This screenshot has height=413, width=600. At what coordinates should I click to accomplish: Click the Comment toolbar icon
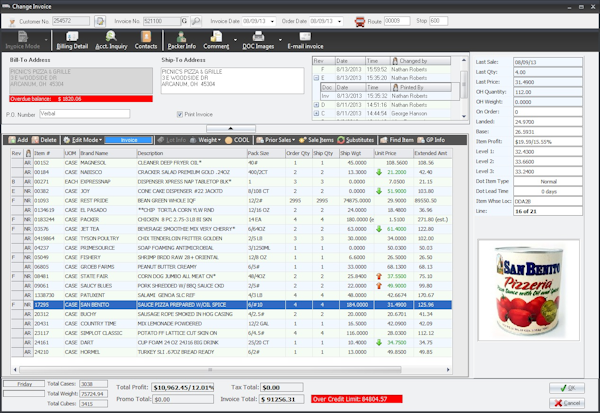coord(216,40)
